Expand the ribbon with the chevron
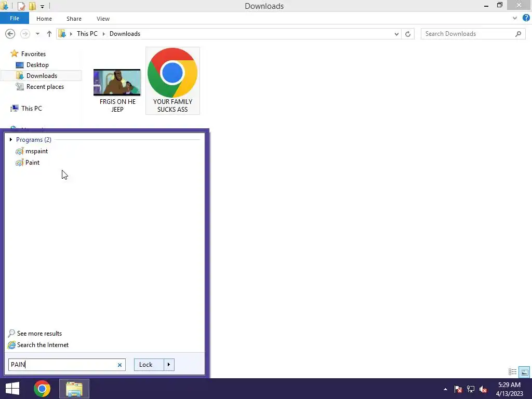Screen dimensions: 532x399 pyautogui.click(x=515, y=18)
